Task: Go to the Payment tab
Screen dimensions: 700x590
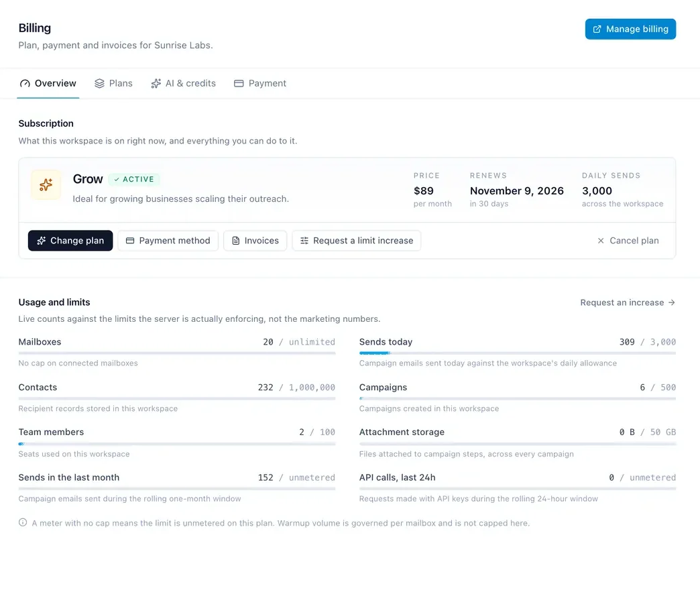Action: (x=260, y=83)
